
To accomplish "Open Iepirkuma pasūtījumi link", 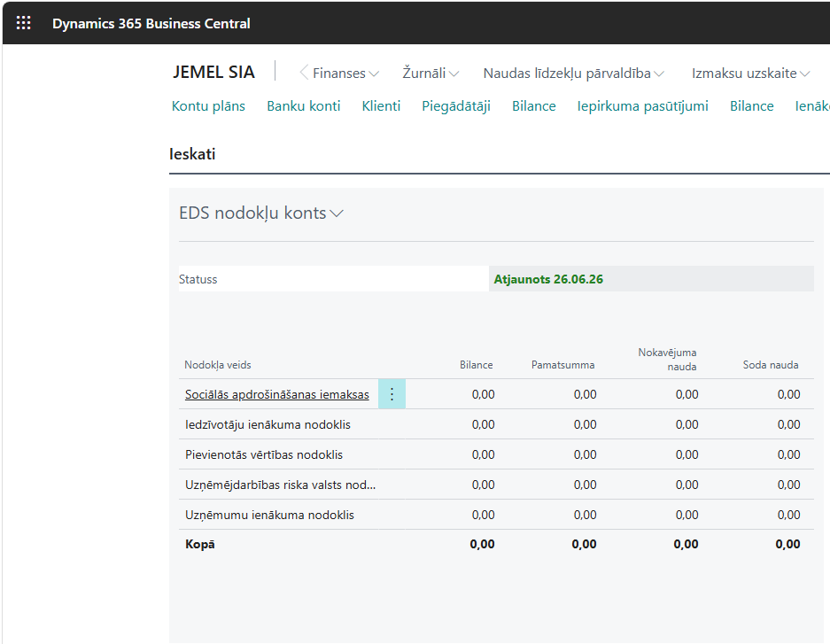I will pyautogui.click(x=642, y=105).
